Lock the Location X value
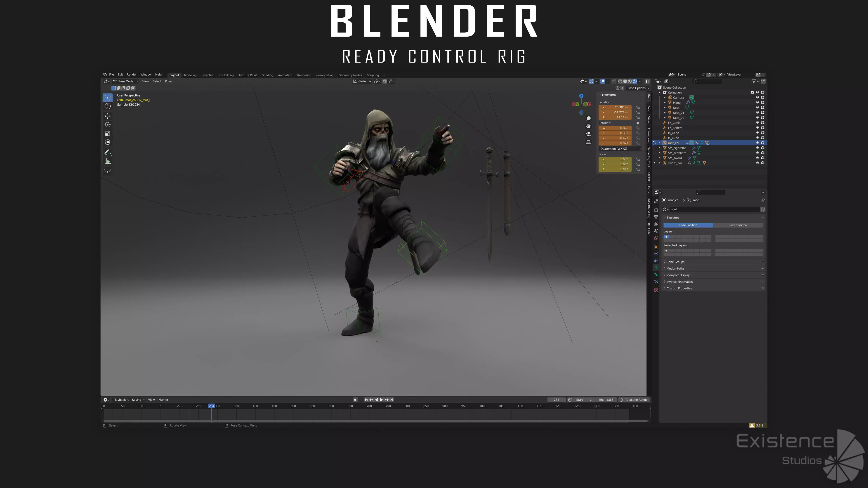 point(638,108)
